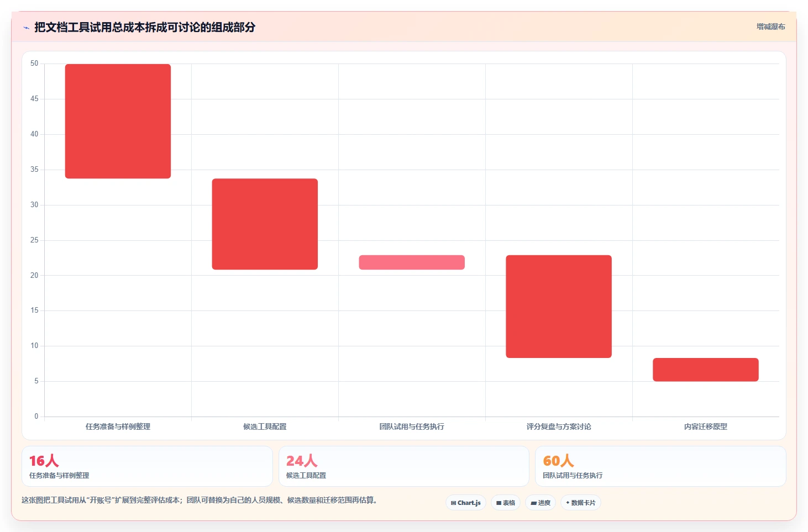The image size is (808, 532).
Task: Click x-axis label 内容迁移原型
Action: pos(706,426)
